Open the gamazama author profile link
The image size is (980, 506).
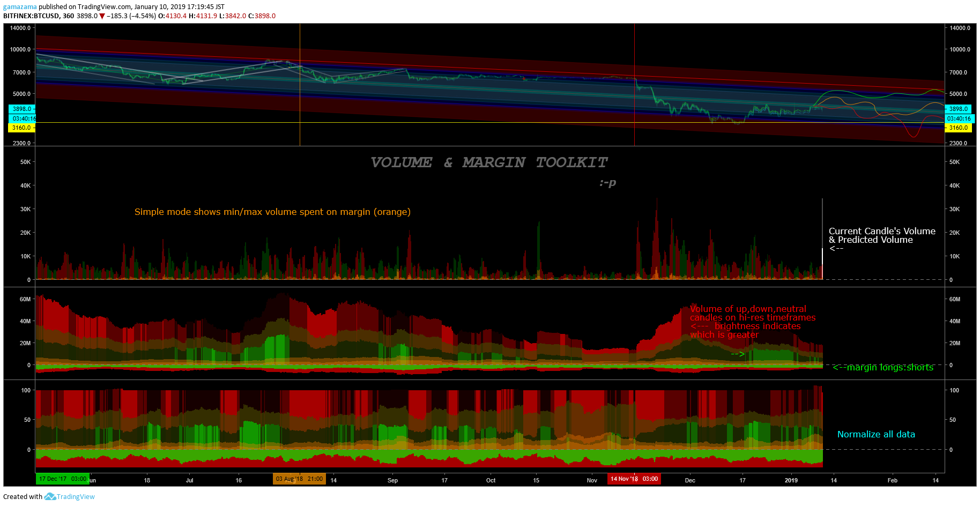[x=20, y=7]
